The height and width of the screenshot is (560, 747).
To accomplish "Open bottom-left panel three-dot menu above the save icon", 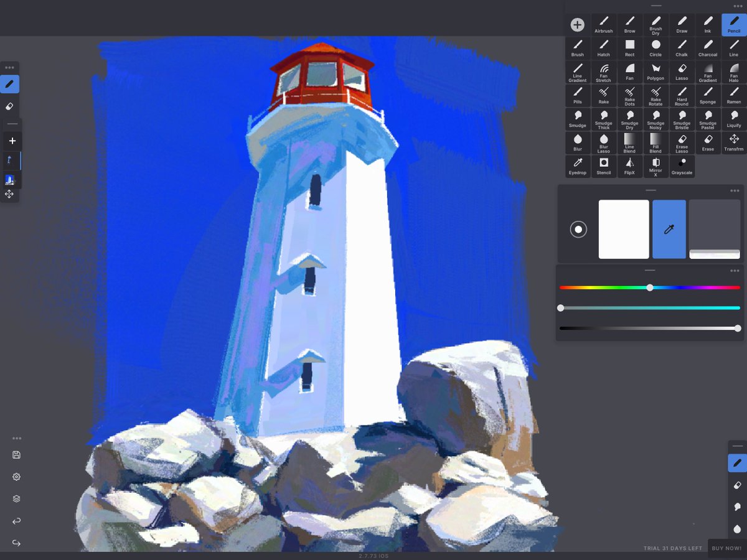I will [17, 438].
